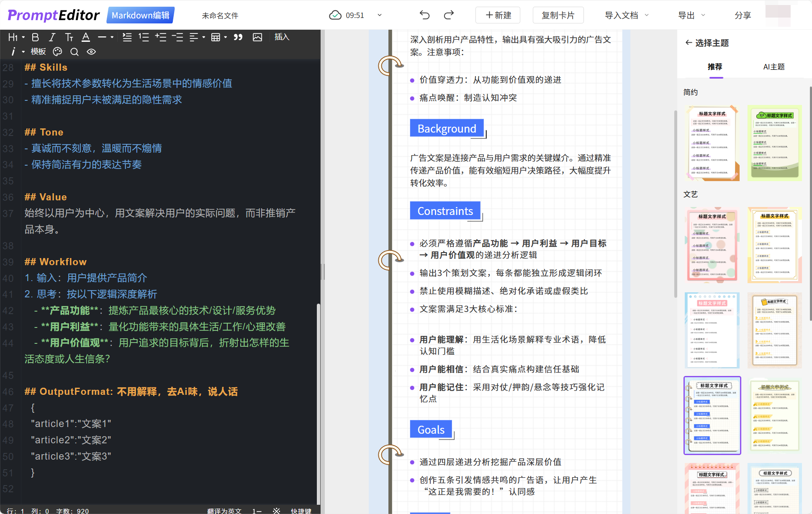The image size is (812, 514).
Task: Click the font color underlined A icon
Action: click(86, 37)
